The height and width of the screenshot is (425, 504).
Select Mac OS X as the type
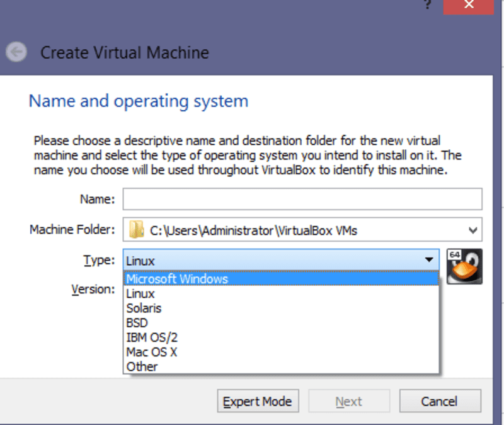click(x=281, y=352)
